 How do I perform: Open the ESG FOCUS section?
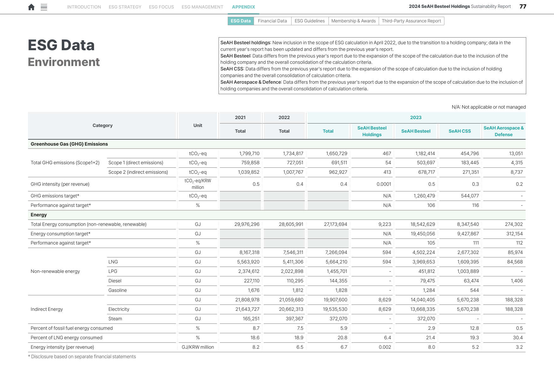coord(161,7)
